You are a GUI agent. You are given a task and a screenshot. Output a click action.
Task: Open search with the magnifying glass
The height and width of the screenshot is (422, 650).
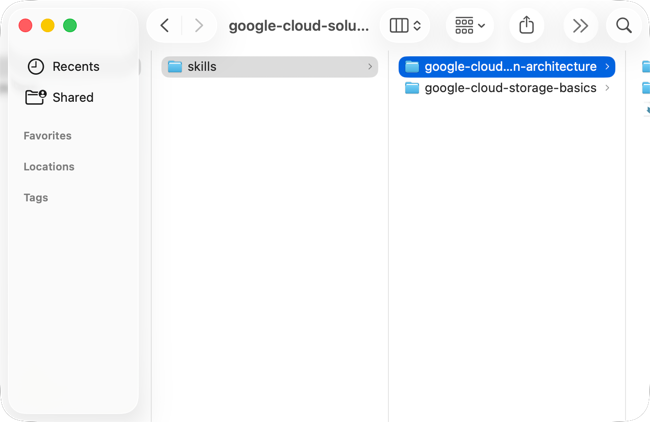pyautogui.click(x=623, y=26)
